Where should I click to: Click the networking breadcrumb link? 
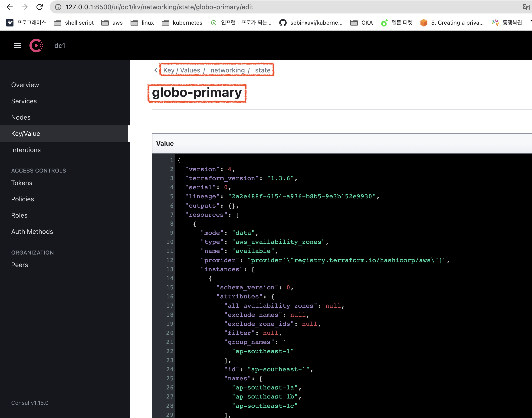(227, 70)
